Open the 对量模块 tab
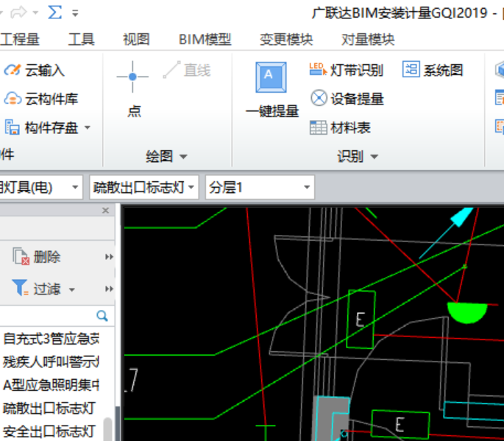 [368, 39]
